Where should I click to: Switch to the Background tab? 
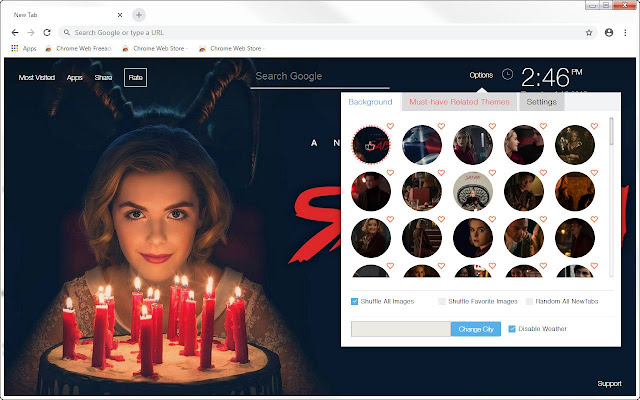click(370, 102)
